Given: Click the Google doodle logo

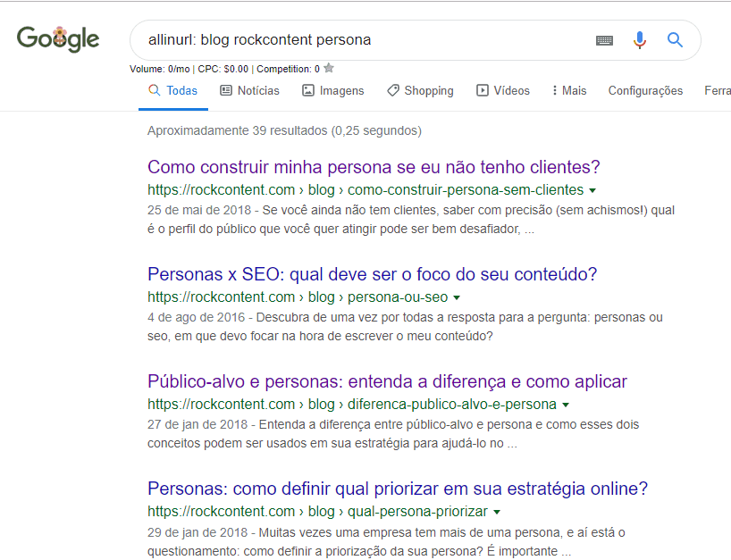Looking at the screenshot, I should pyautogui.click(x=58, y=39).
